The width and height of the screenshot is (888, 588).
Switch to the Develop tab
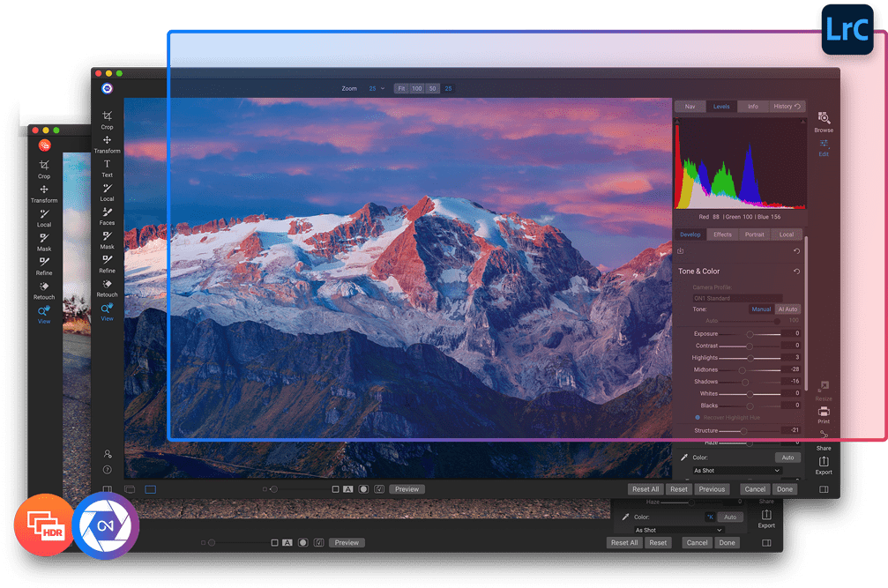690,234
